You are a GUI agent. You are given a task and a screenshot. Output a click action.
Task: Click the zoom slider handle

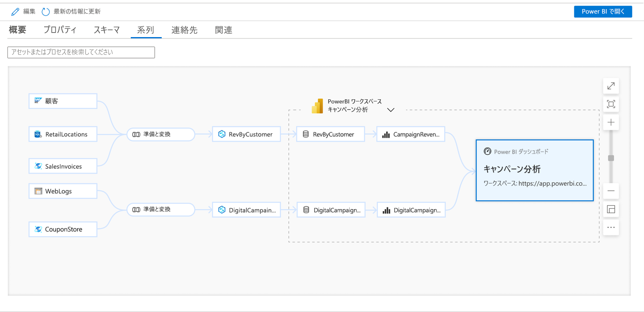611,158
